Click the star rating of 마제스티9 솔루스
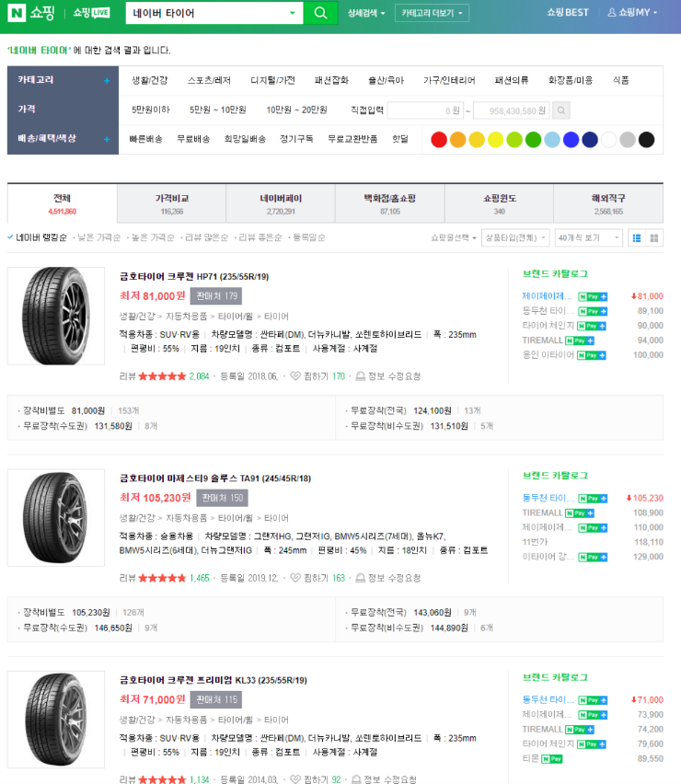This screenshot has height=784, width=681. coord(162,578)
